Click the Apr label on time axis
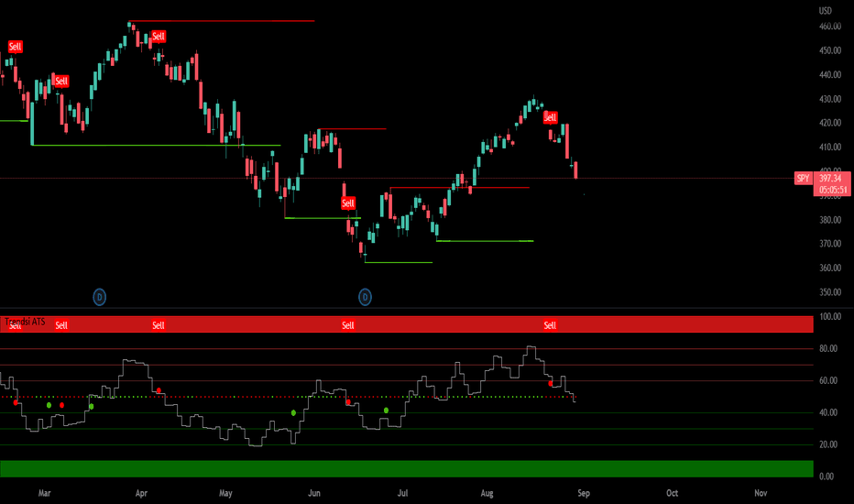 [141, 493]
